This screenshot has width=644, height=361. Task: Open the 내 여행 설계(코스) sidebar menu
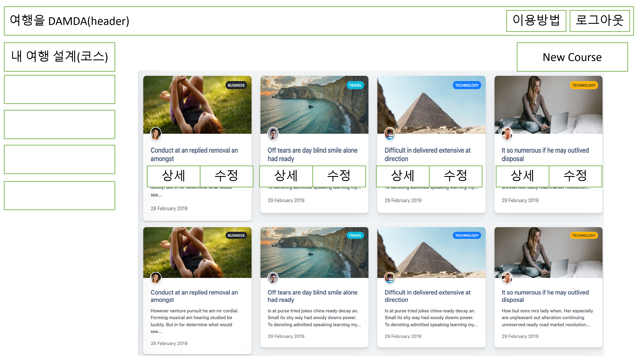[59, 57]
